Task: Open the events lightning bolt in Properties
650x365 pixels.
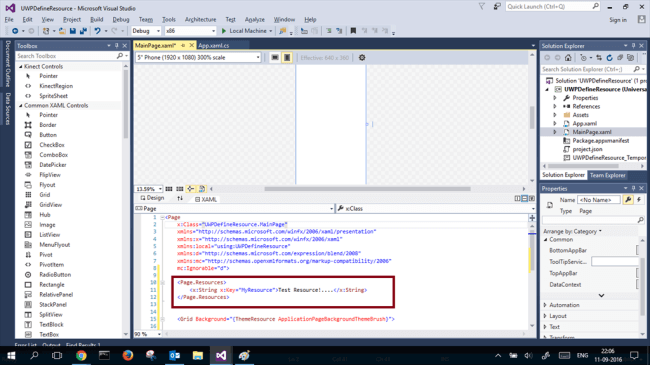Action: click(639, 200)
